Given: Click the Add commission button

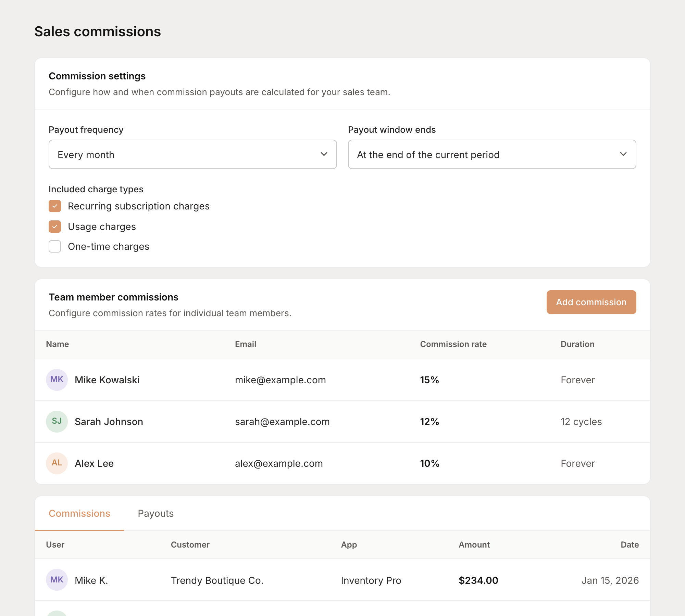Looking at the screenshot, I should 591,302.
